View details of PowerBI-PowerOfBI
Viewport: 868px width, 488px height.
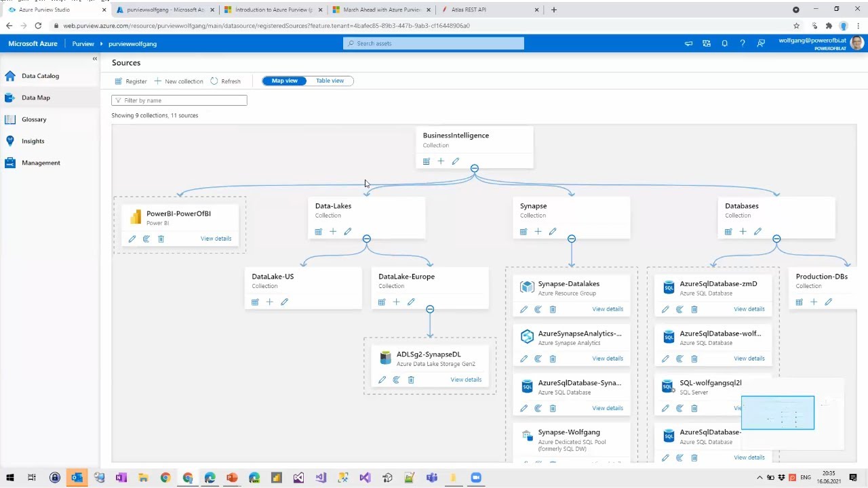click(x=216, y=239)
